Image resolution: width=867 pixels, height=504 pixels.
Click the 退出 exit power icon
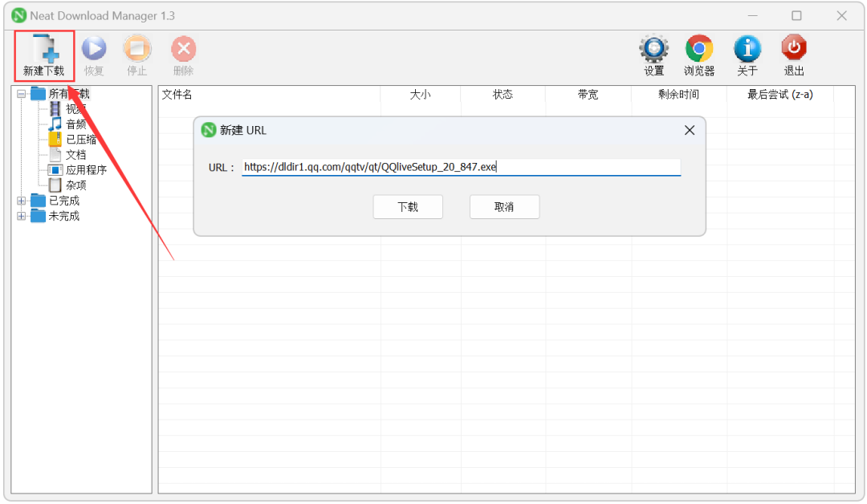[794, 49]
